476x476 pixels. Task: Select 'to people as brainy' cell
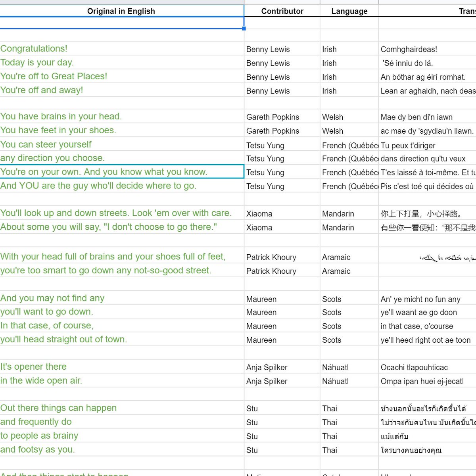pos(121,436)
